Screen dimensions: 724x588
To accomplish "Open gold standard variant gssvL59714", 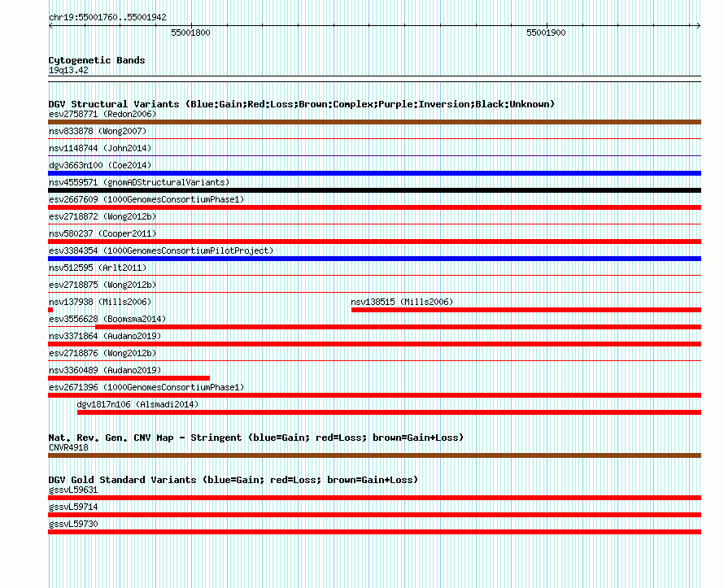I will 73,507.
